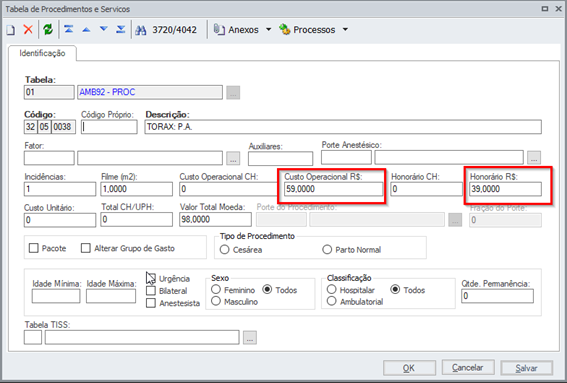Viewport: 567px width, 383px height.
Task: Click the OK button
Action: pyautogui.click(x=409, y=368)
